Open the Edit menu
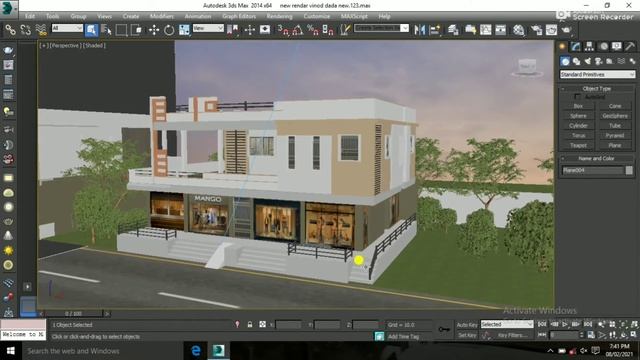 click(30, 16)
